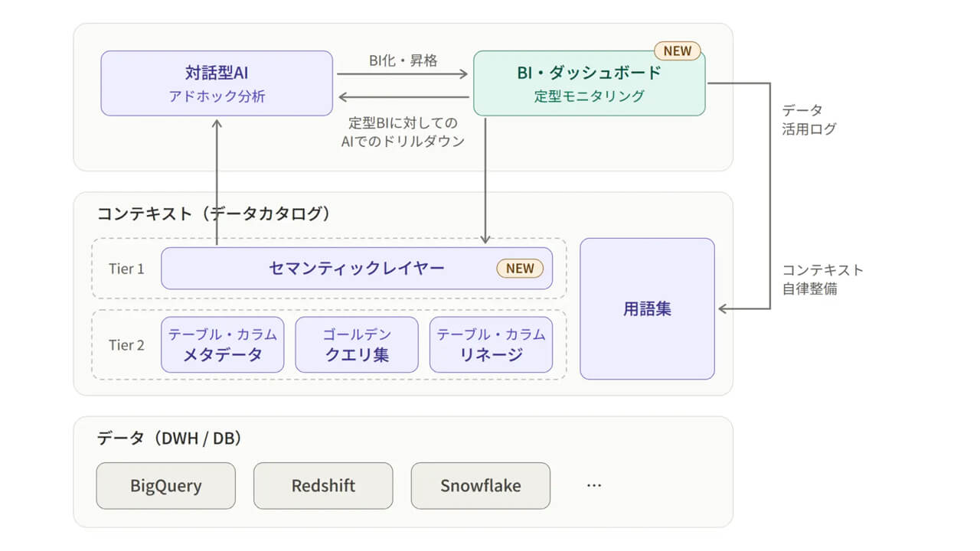Click the 用語集 box

tap(647, 309)
